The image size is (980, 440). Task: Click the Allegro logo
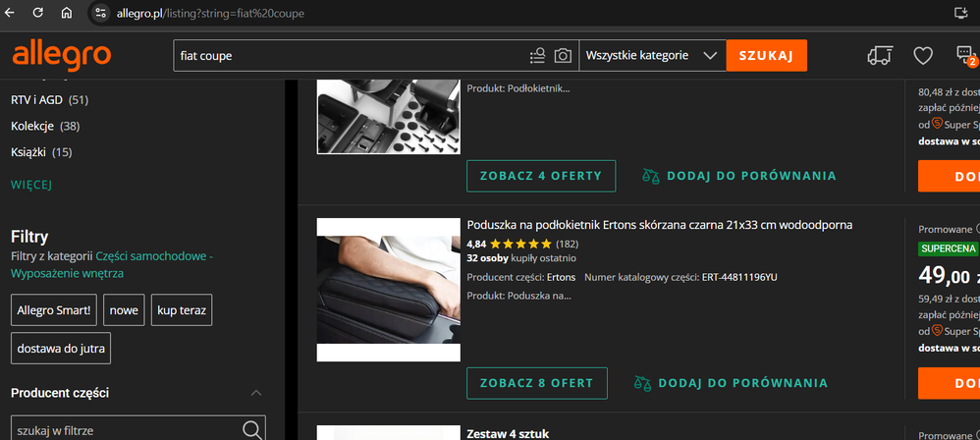coord(61,55)
